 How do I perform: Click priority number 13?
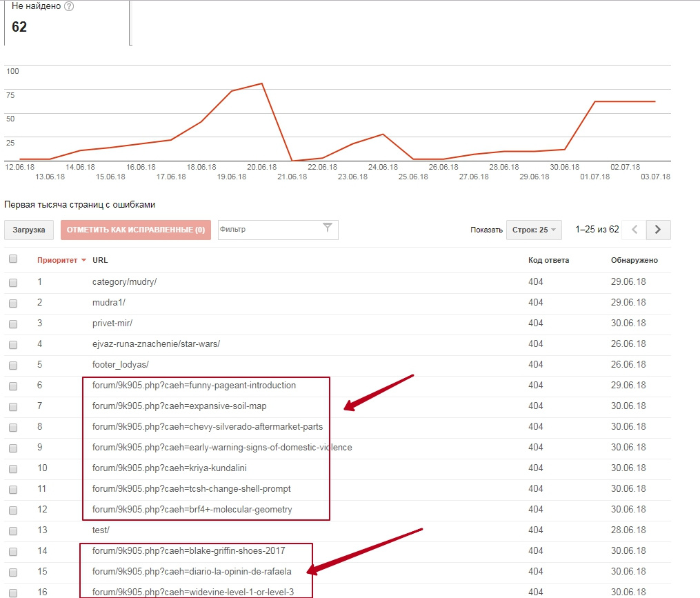(x=42, y=530)
